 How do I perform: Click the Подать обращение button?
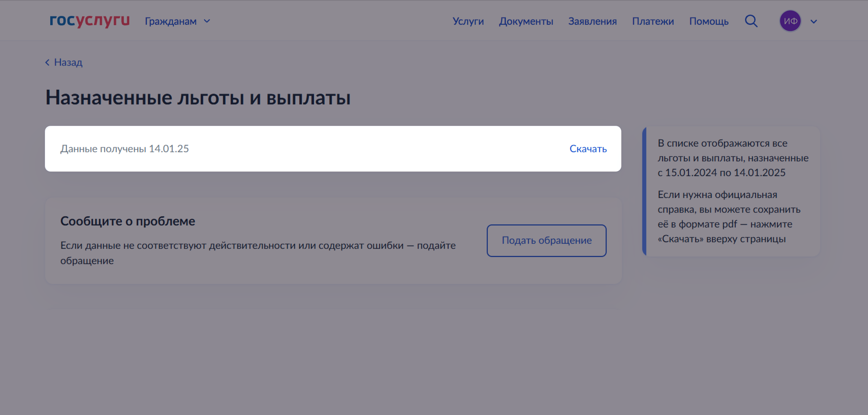tap(547, 240)
